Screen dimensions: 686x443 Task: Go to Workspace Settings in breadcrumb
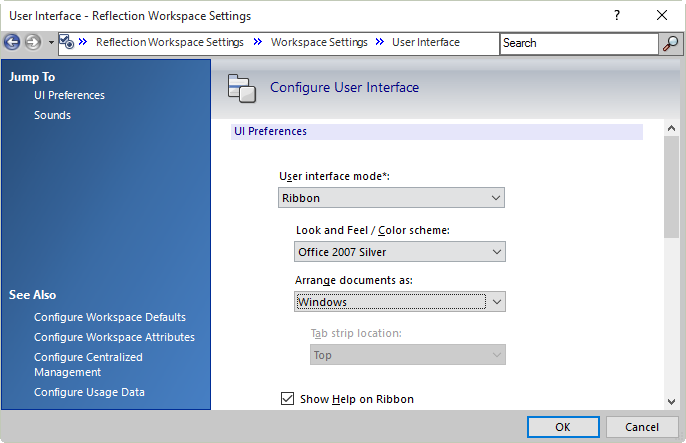[319, 43]
